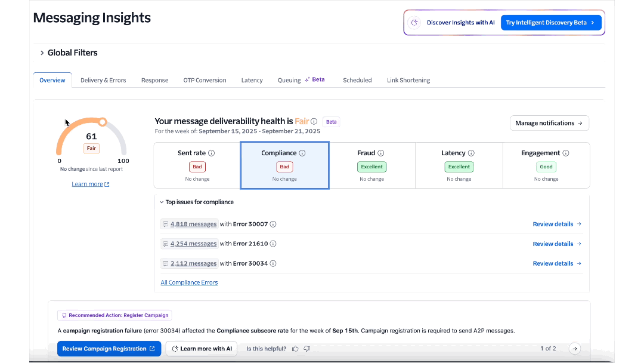This screenshot has width=644, height=363.
Task: Collapse Top issues for compliance
Action: 162,202
